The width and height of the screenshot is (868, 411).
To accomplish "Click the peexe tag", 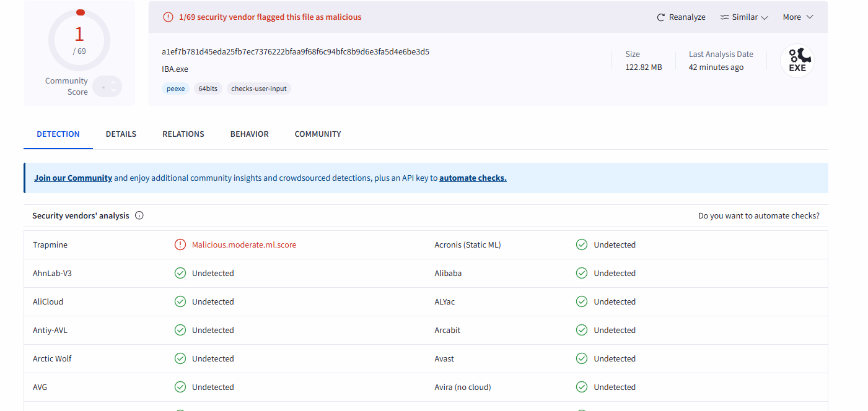I will (176, 89).
